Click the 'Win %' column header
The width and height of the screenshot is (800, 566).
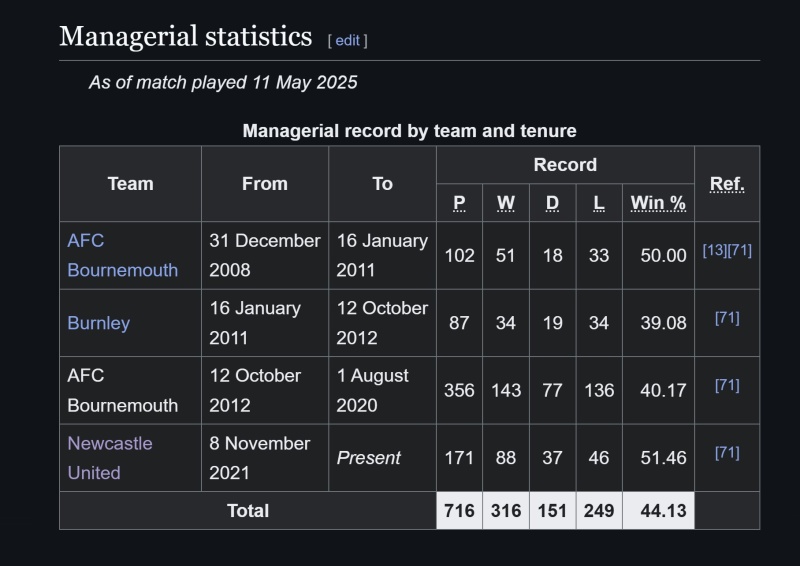click(x=658, y=203)
